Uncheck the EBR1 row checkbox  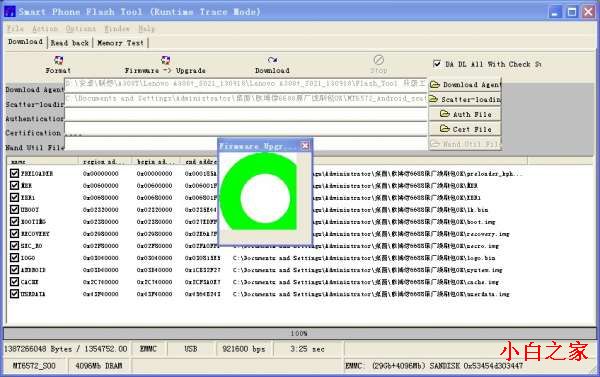15,197
